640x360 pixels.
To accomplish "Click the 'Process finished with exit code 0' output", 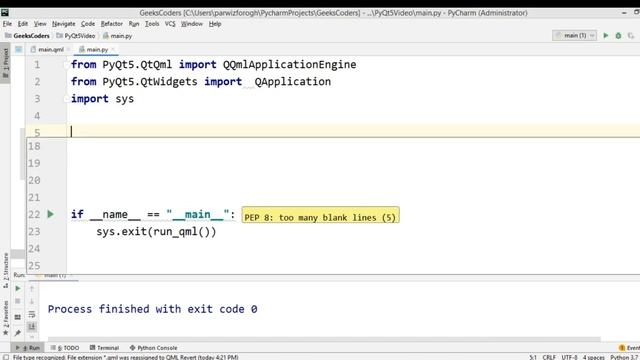I will (x=153, y=309).
